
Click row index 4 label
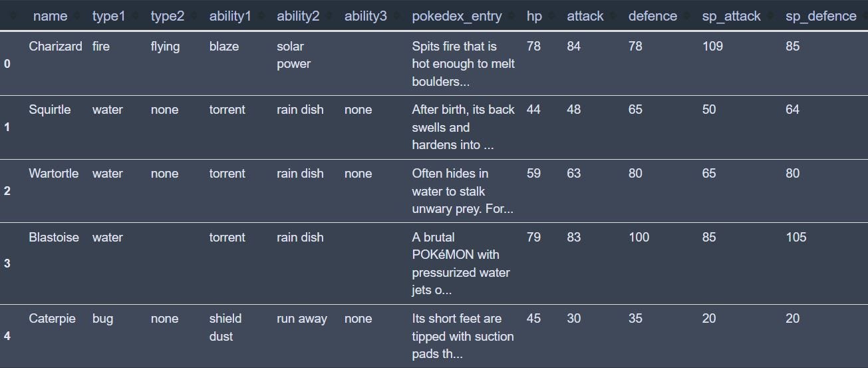pos(7,336)
